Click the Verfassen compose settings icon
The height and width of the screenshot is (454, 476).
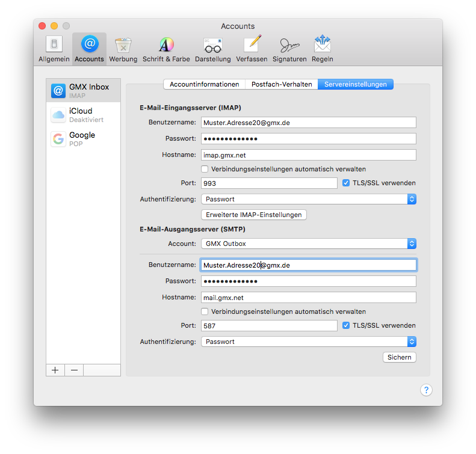click(x=252, y=49)
